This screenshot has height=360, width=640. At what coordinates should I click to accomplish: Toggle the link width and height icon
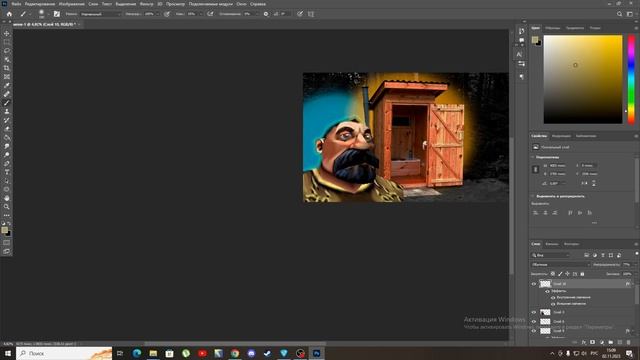536,170
